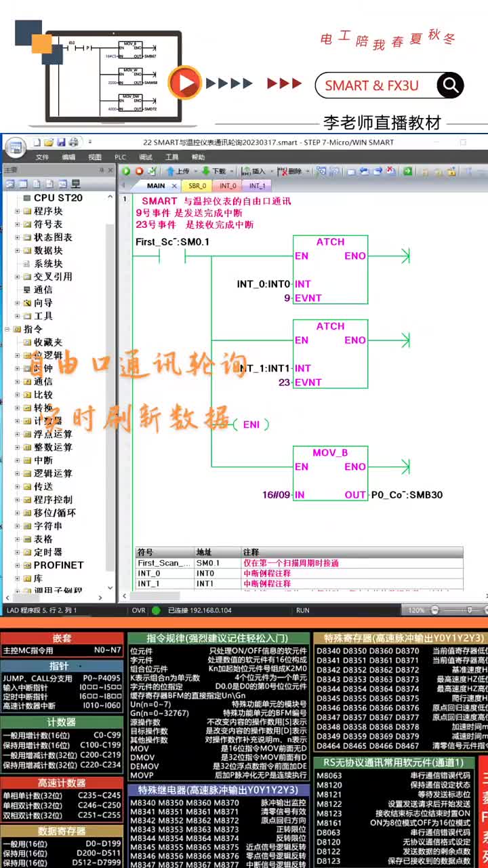The height and width of the screenshot is (868, 488).
Task: Click the black magnifier search icon
Action: point(449,85)
